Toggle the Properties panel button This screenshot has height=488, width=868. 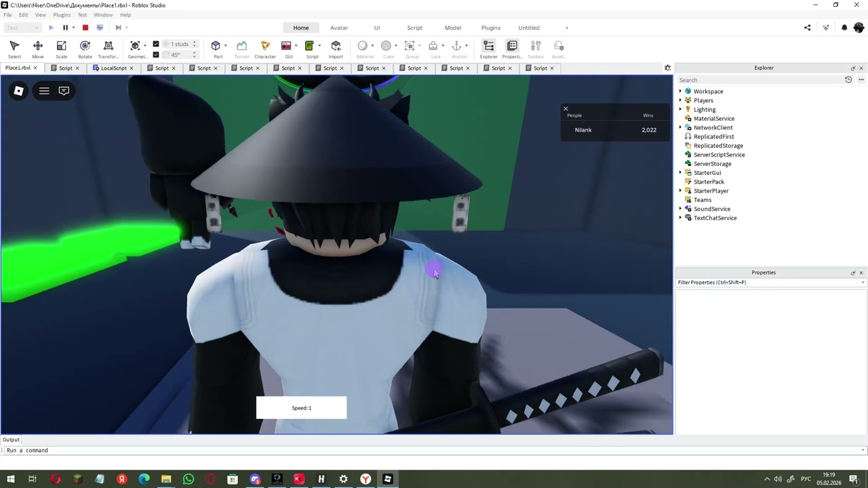[512, 49]
